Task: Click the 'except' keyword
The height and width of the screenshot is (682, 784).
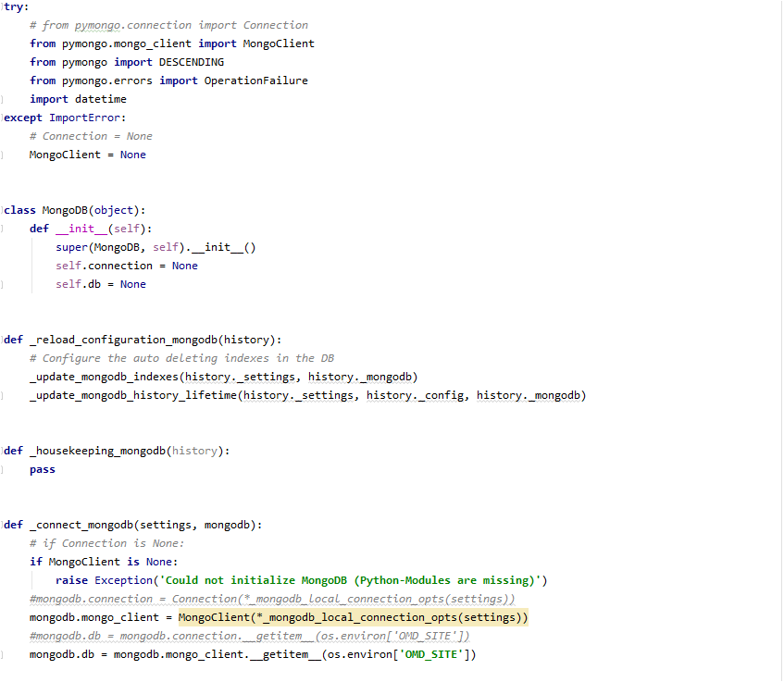Action: pos(23,118)
